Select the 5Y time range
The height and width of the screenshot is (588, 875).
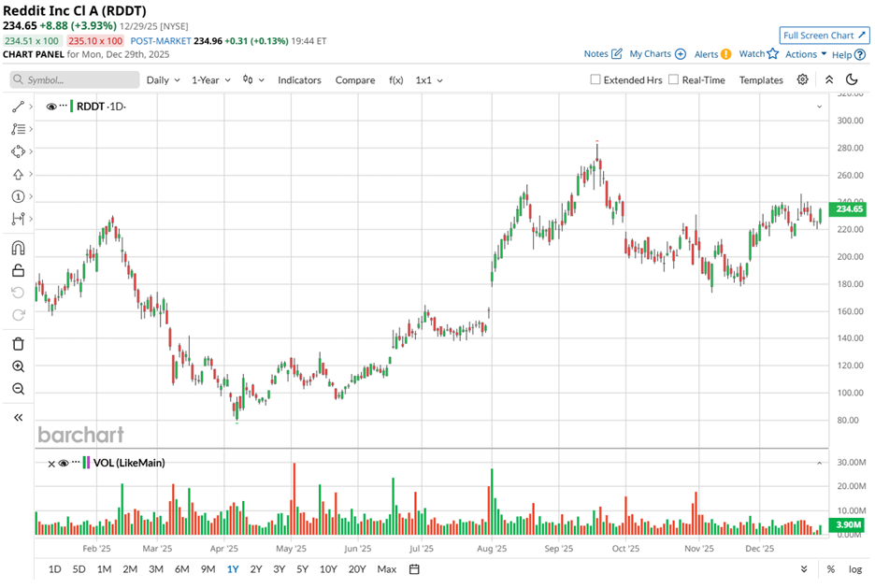click(x=303, y=569)
